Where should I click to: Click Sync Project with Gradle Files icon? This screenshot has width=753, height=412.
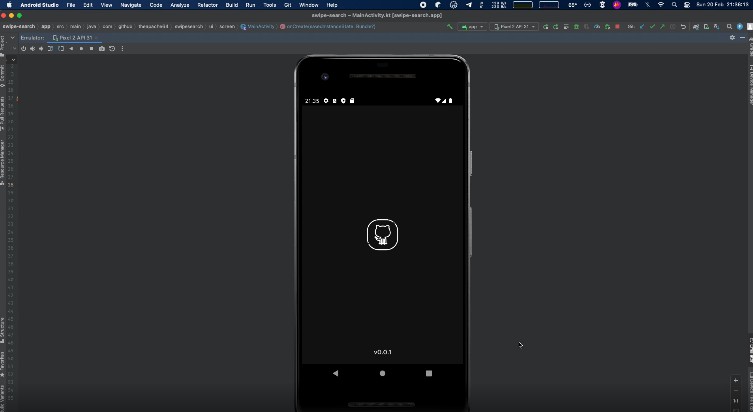click(696, 26)
